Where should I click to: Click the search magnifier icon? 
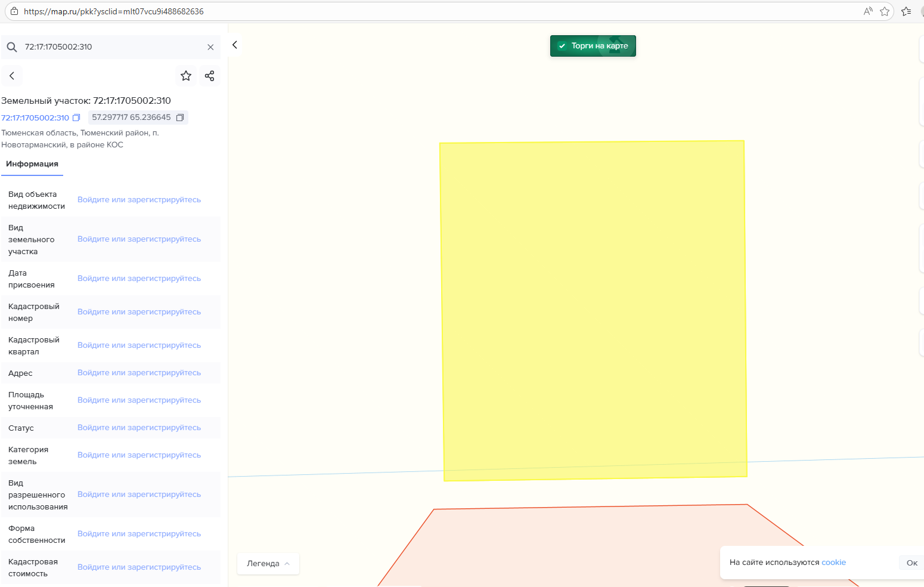[x=12, y=47]
